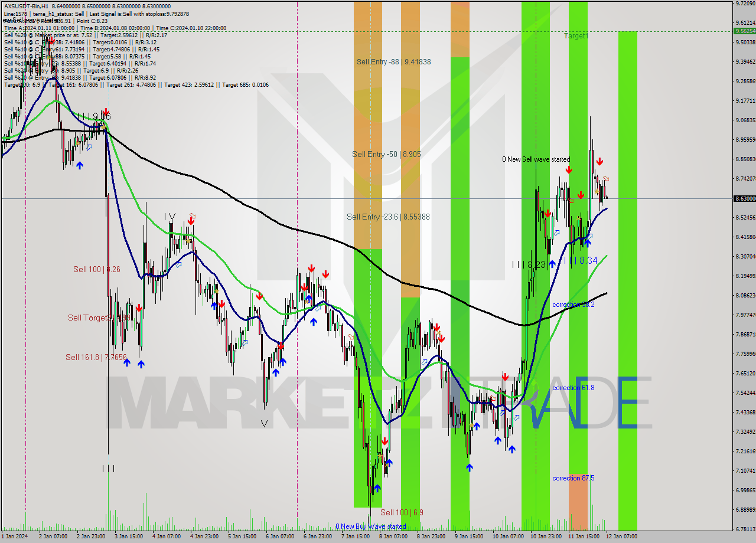This screenshot has height=543, width=756.
Task: Click the 'I I I 9.06' wave label
Action: [x=93, y=117]
